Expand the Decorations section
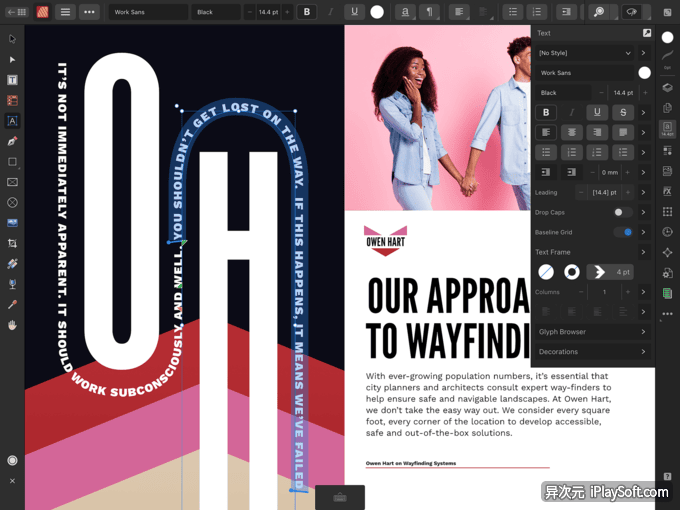The width and height of the screenshot is (680, 510). click(592, 352)
